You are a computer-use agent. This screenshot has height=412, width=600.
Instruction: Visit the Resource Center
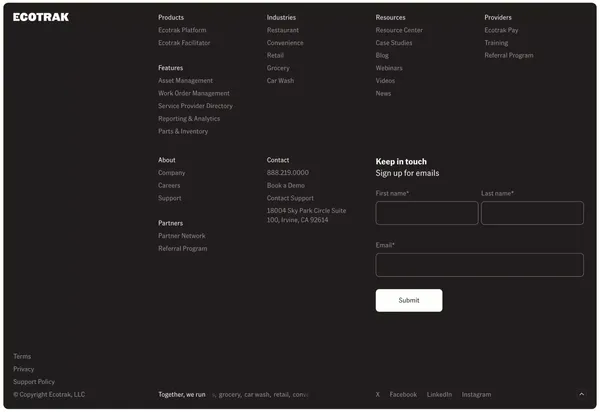click(399, 30)
